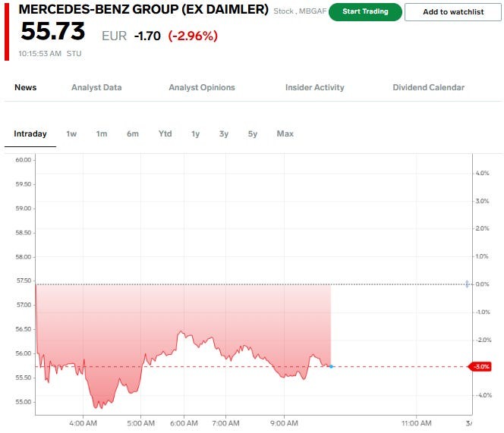
Task: Click the Start Trading button
Action: [365, 12]
